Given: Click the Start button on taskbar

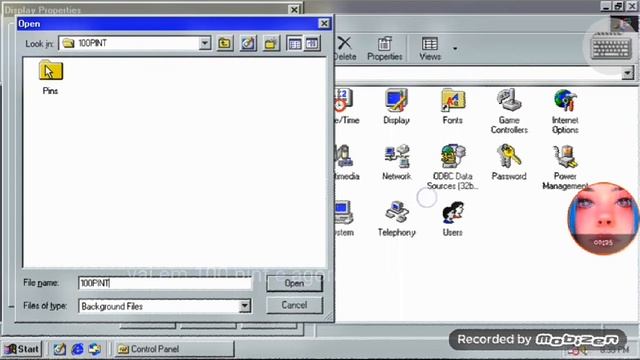Looking at the screenshot, I should pos(22,349).
